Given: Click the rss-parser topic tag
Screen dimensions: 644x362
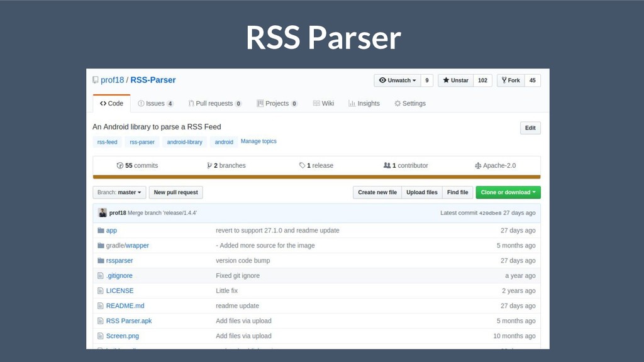Looking at the screenshot, I should (142, 142).
